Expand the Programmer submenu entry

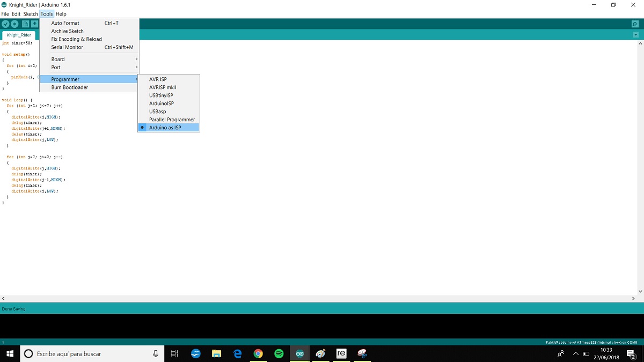pyautogui.click(x=90, y=79)
